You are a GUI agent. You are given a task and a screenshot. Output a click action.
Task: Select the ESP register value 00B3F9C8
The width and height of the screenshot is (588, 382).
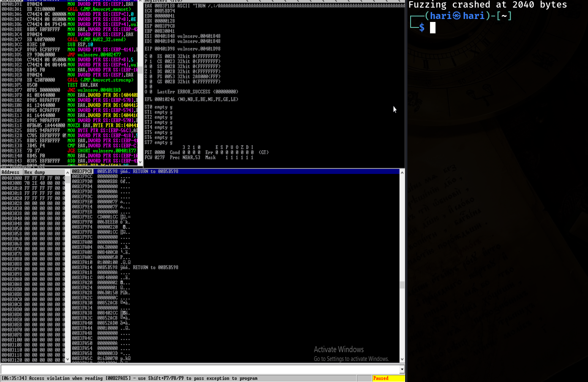[165, 26]
